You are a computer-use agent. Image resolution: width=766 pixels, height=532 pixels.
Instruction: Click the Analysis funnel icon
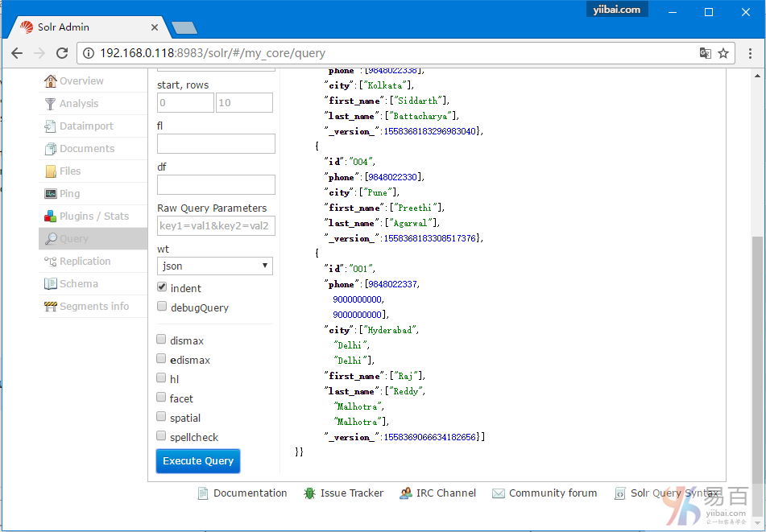click(50, 104)
